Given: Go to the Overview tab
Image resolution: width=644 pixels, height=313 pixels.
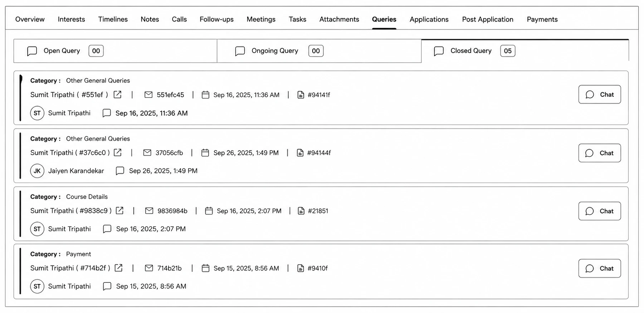Looking at the screenshot, I should pyautogui.click(x=30, y=19).
